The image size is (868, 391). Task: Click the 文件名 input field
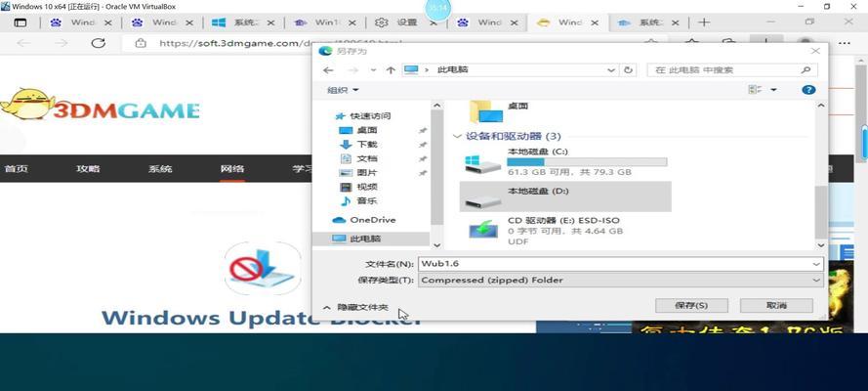[x=614, y=264]
